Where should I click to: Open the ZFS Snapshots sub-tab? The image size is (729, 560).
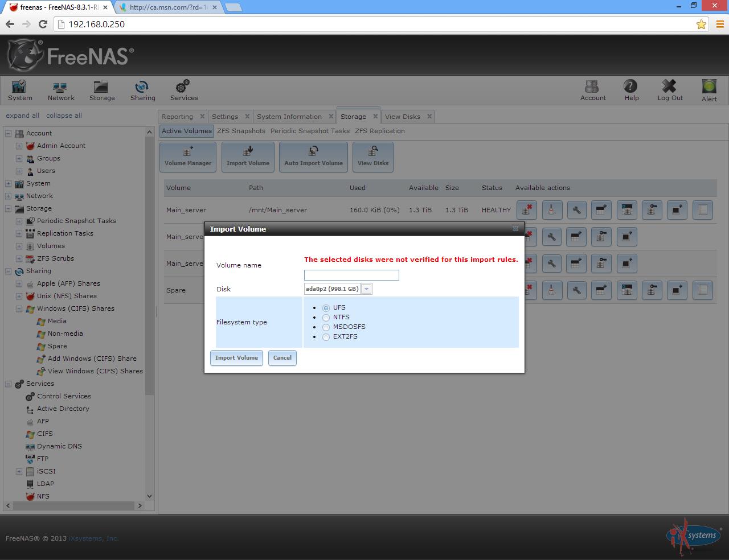tap(241, 131)
